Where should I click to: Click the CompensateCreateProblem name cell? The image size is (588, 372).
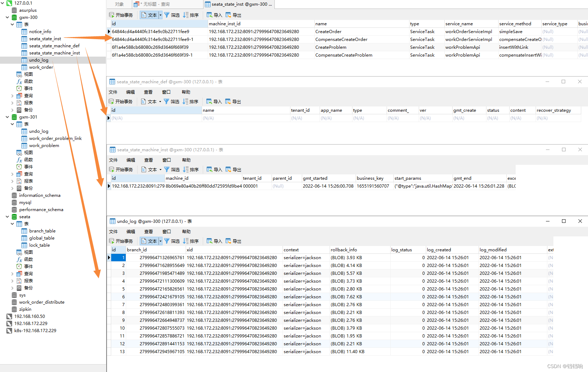[x=362, y=55]
